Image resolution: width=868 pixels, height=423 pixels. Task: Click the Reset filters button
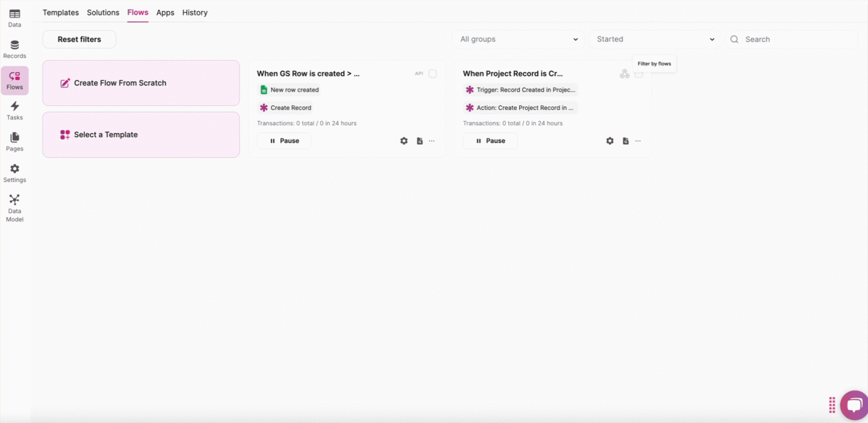[x=79, y=39]
